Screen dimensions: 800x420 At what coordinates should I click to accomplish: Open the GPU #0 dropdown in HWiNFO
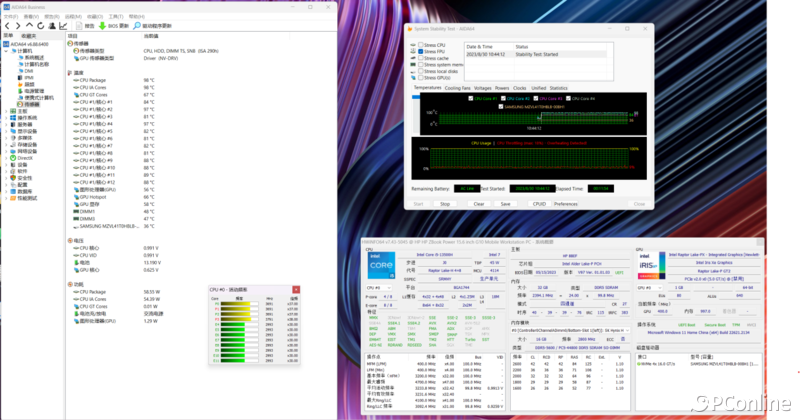tap(649, 288)
